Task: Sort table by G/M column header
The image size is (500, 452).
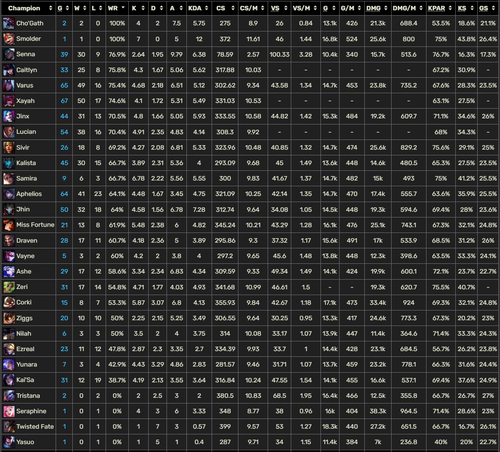Action: pyautogui.click(x=351, y=8)
